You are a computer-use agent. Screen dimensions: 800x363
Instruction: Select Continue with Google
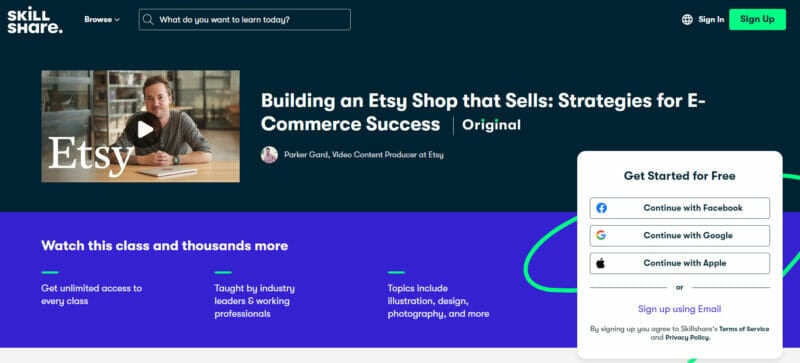click(680, 235)
